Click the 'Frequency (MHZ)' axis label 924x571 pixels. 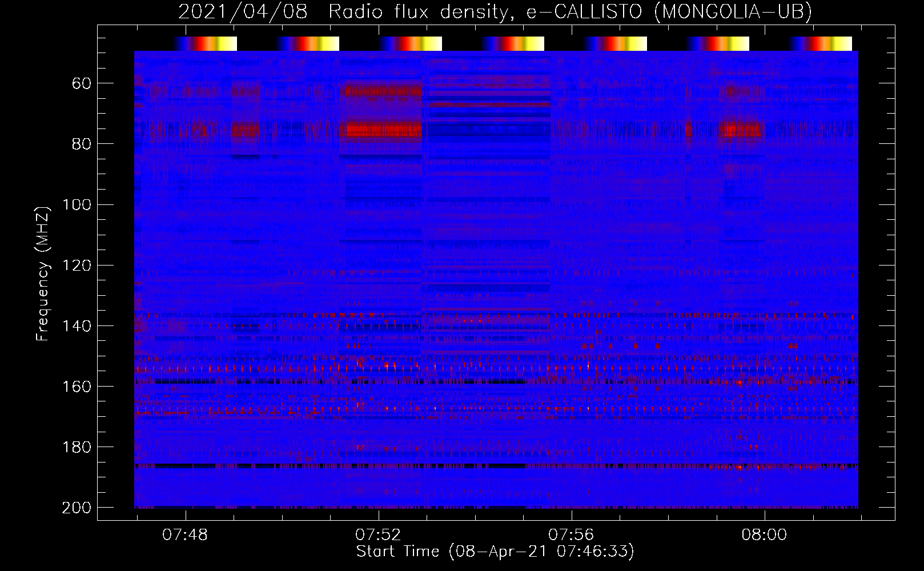(x=43, y=274)
